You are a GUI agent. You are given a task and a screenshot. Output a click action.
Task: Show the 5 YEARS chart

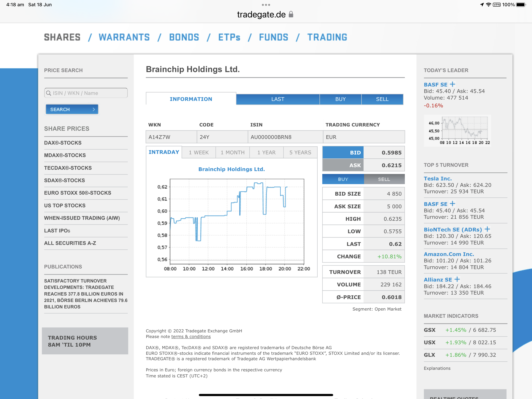tap(300, 153)
